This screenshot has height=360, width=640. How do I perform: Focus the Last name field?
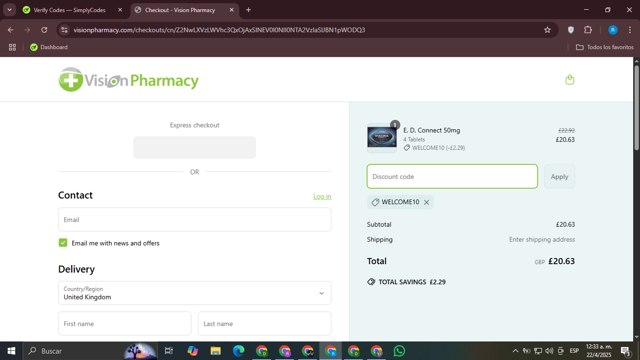264,324
